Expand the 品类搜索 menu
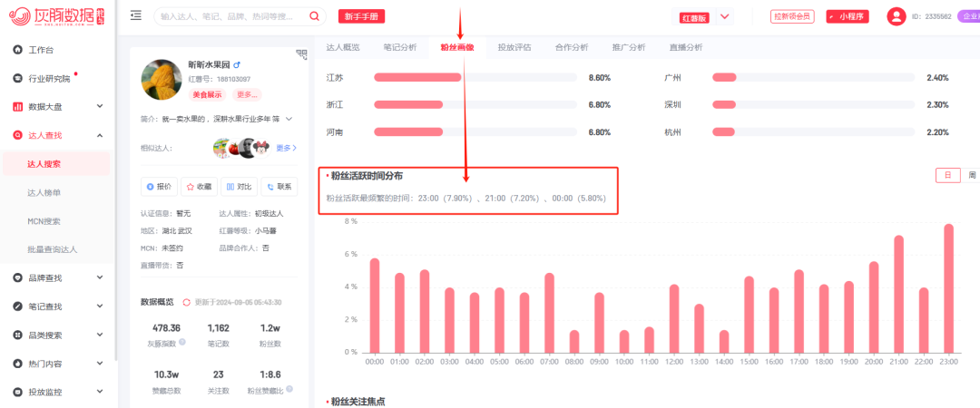Viewport: 980px width, 408px height. (x=100, y=335)
